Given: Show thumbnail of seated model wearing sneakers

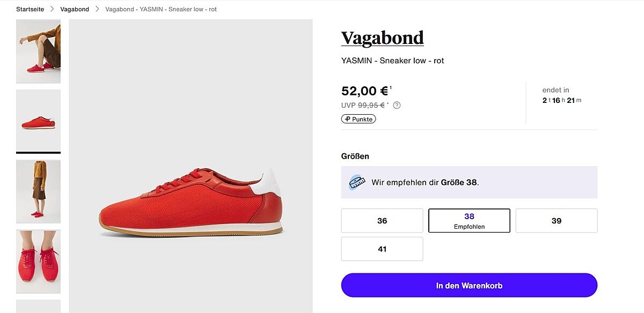Looking at the screenshot, I should click(38, 51).
